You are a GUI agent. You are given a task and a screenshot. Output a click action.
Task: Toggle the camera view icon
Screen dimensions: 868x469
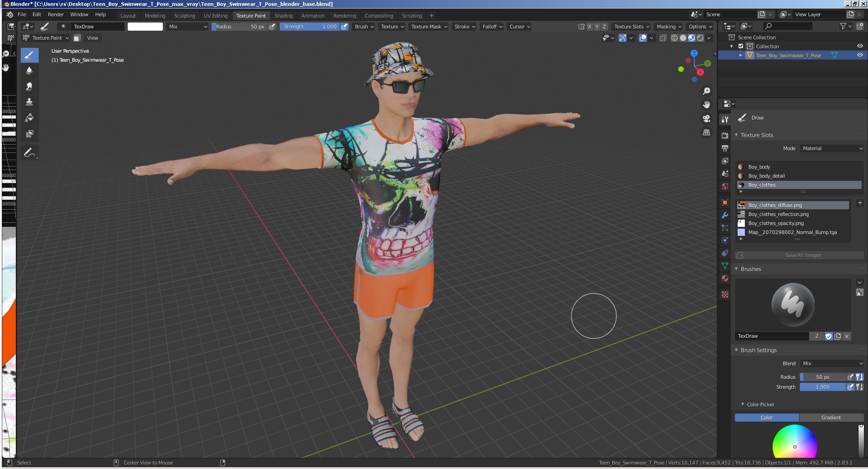click(x=706, y=119)
